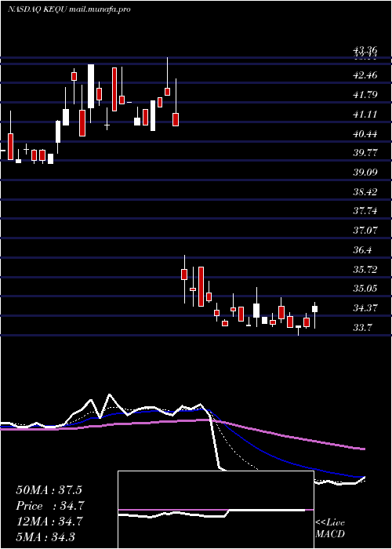Select the 38.42 price axis label
This screenshot has width=392, height=549.
(365, 191)
